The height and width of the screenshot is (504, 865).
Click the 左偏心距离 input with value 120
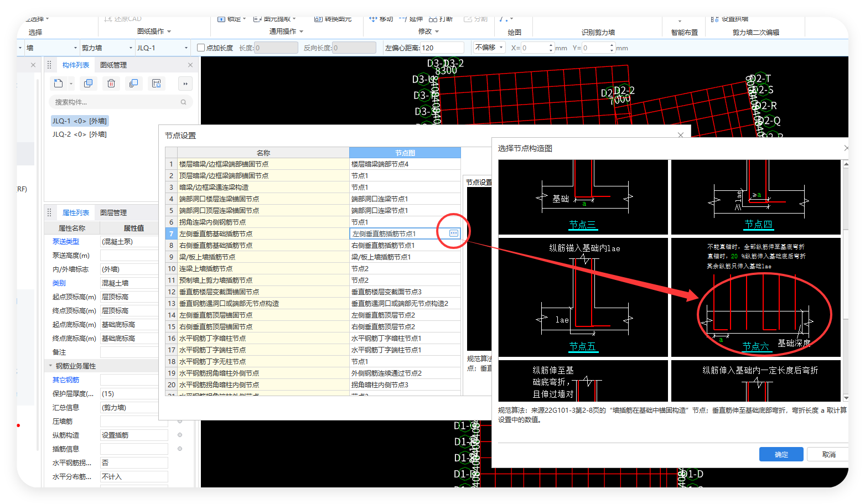[x=442, y=48]
